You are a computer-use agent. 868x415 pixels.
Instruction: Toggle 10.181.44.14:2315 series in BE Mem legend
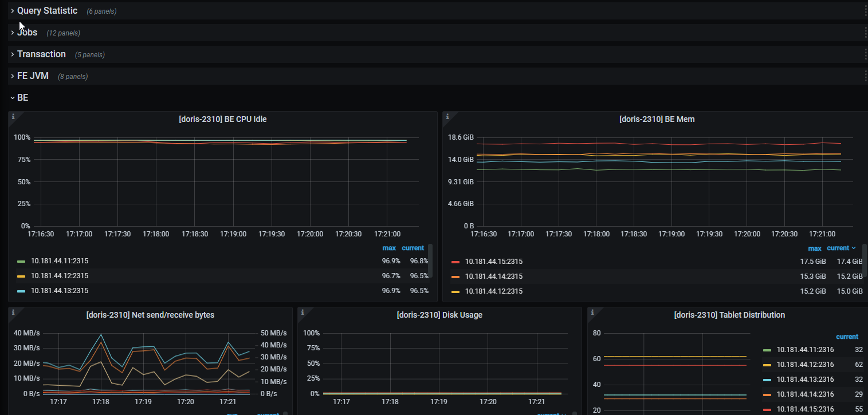click(x=494, y=276)
